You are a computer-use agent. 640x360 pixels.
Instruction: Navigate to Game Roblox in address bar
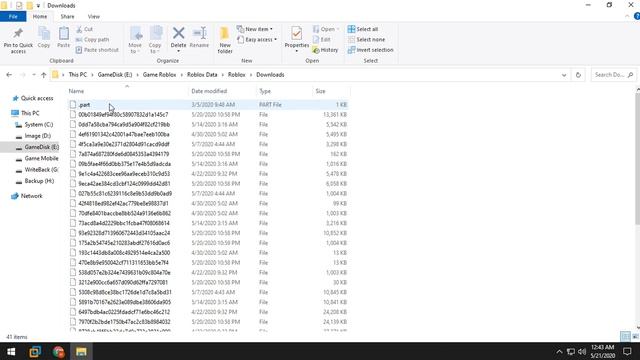point(160,75)
